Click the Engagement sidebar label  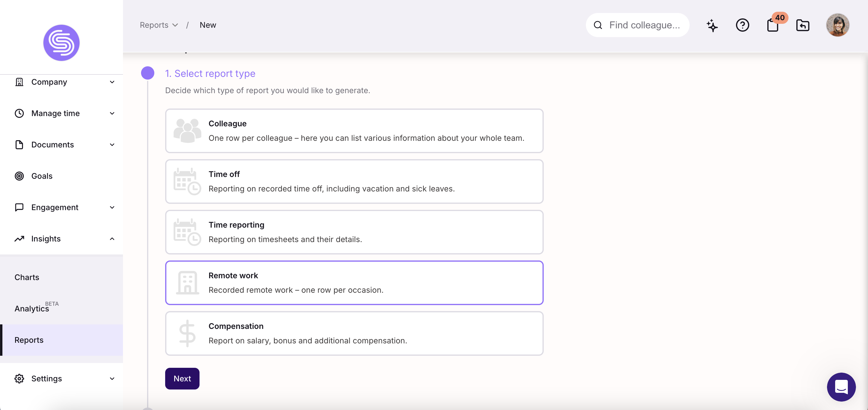(x=55, y=207)
